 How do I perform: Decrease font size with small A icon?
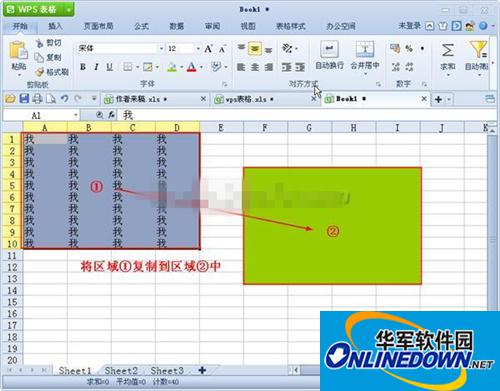click(222, 49)
